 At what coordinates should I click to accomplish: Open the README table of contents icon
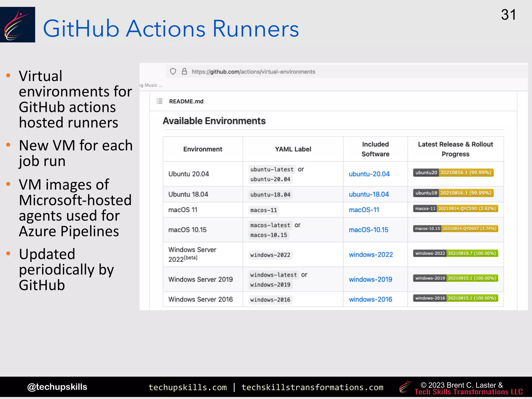[x=159, y=101]
